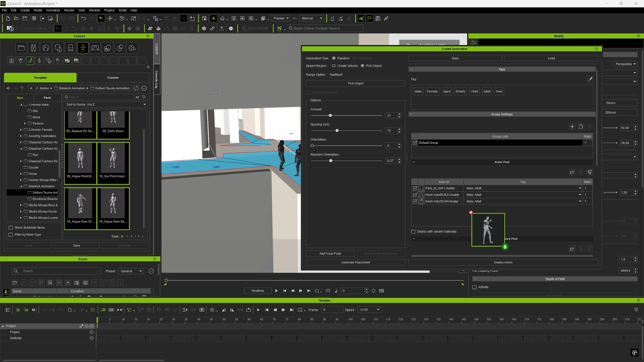Go to Home camera view icon
Screen dimensions: 644x362
click(x=222, y=19)
